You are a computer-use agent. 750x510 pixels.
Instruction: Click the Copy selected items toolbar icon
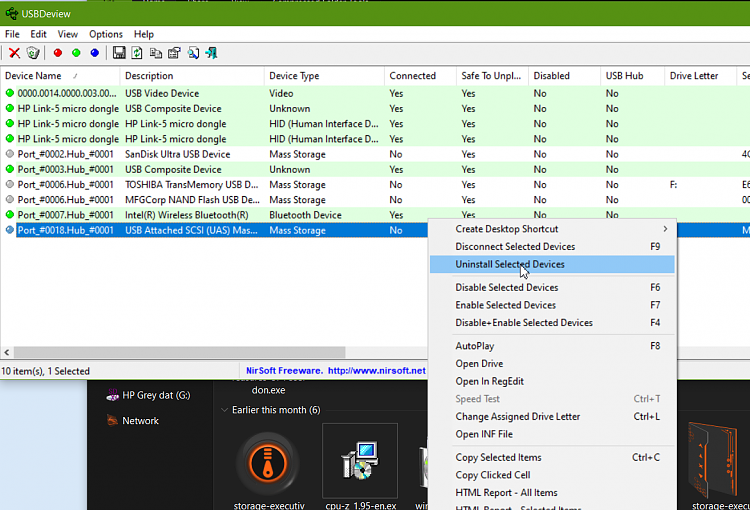coord(156,53)
